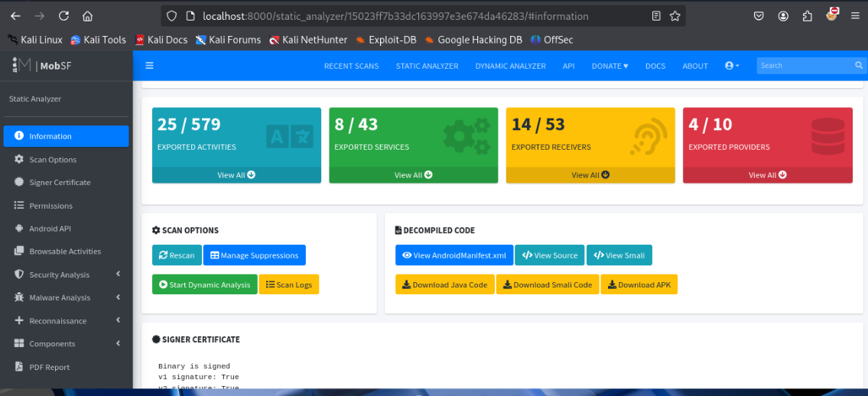Open the user account dropdown
This screenshot has width=868, height=396.
732,66
